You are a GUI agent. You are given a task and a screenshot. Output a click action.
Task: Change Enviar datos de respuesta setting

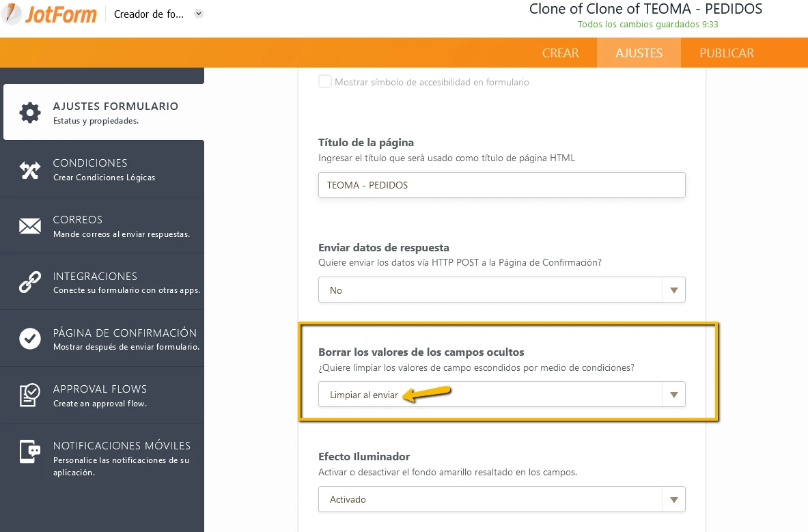[502, 290]
